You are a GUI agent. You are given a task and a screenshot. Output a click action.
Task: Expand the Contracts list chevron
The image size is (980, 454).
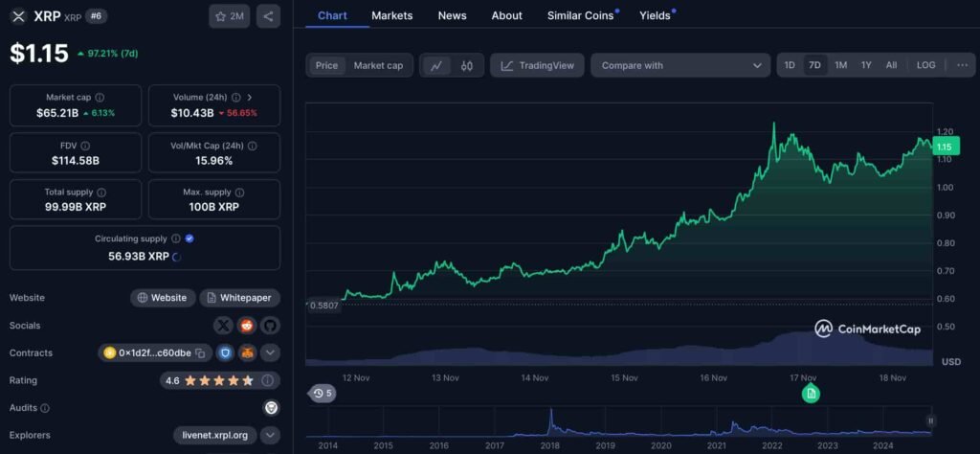tap(270, 353)
